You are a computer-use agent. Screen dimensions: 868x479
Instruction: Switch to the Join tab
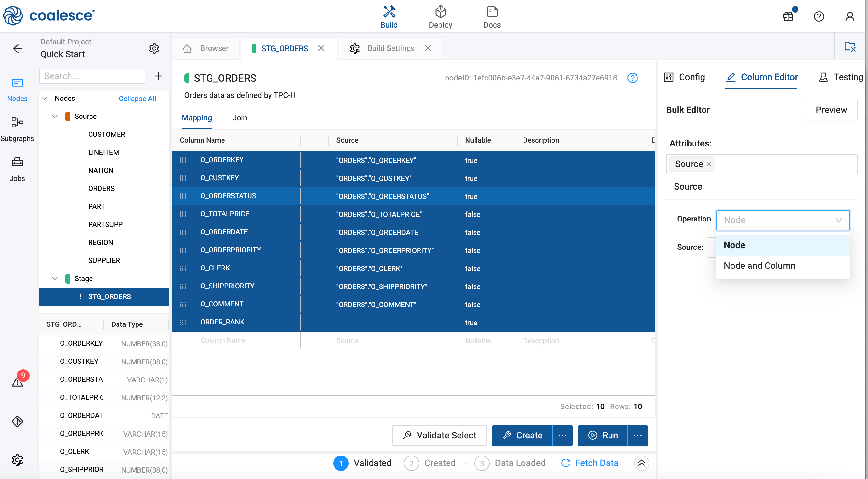(240, 118)
